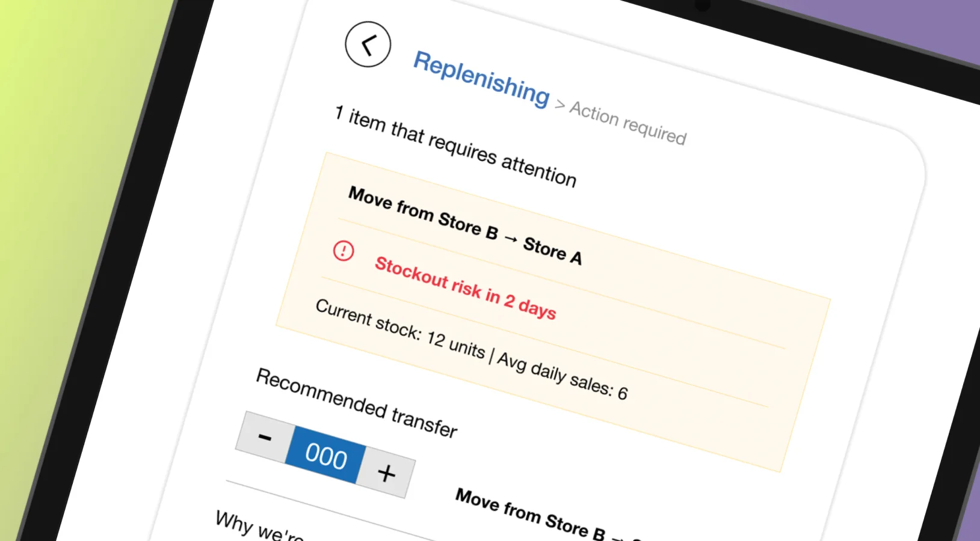Select the Action required breadcrumb
This screenshot has height=541, width=980.
coord(628,123)
